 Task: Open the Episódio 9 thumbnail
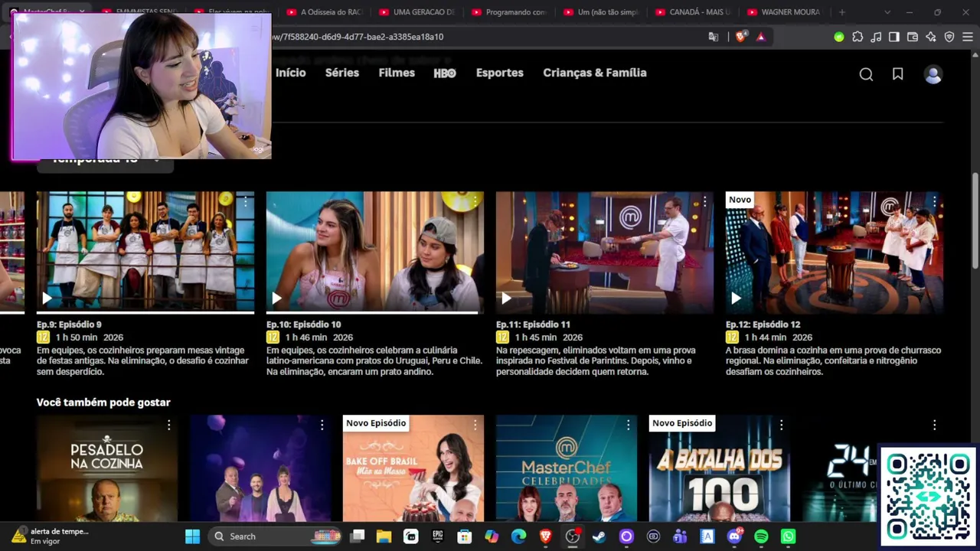(145, 253)
